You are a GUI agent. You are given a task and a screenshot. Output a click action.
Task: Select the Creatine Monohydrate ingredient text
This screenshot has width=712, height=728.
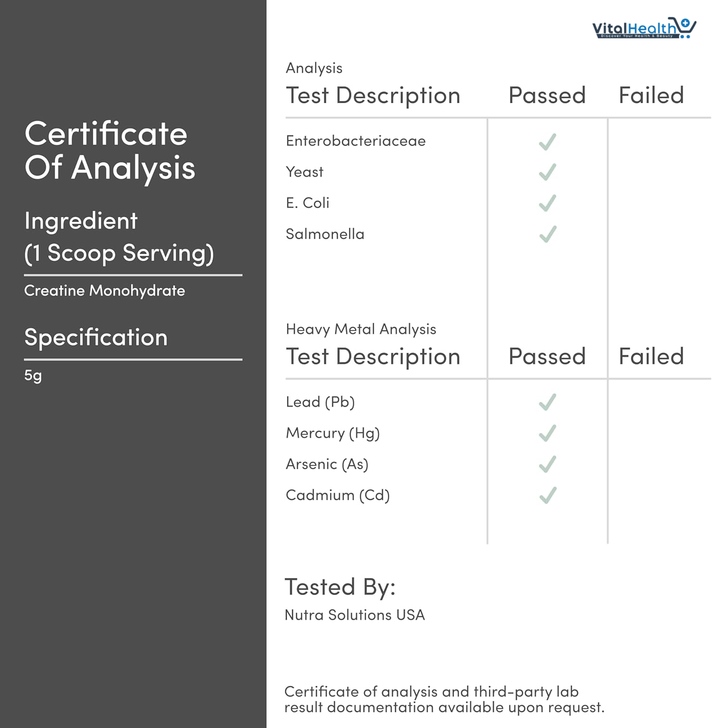(x=104, y=291)
